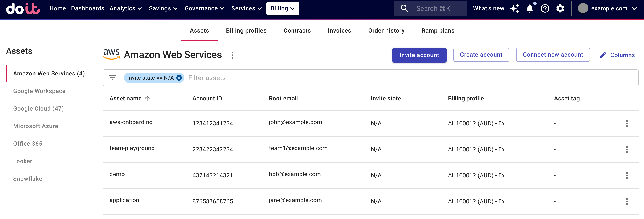Click the Create account button
This screenshot has height=219, width=644.
point(481,55)
